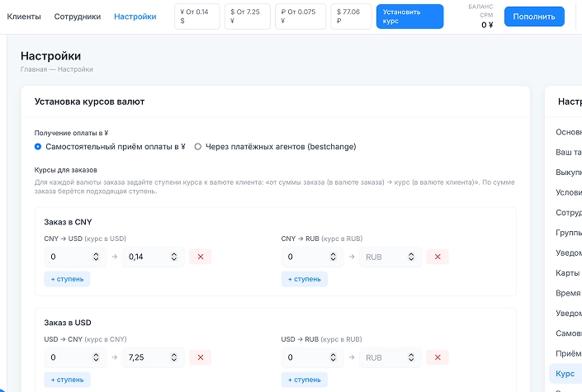This screenshot has width=582, height=392.
Task: Delete the CNY → RUB rate step
Action: coord(438,257)
